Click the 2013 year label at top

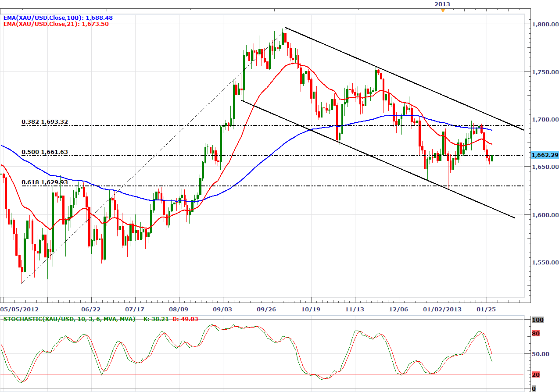442,4
